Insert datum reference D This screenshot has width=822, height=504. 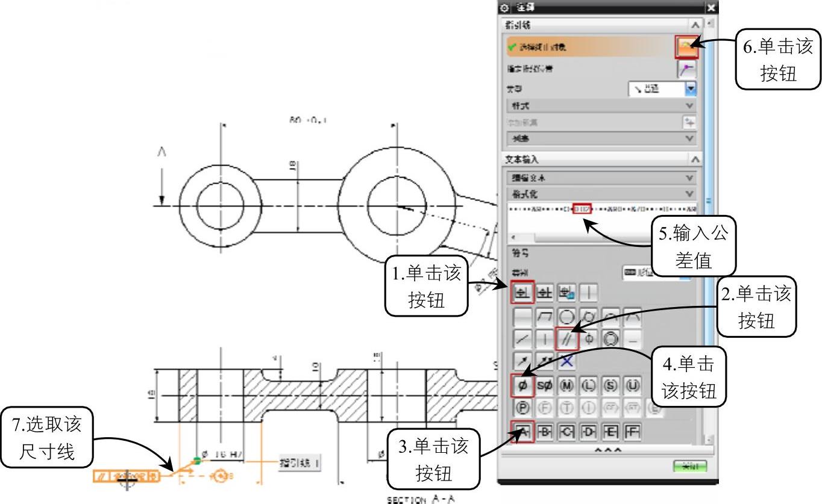pos(589,432)
